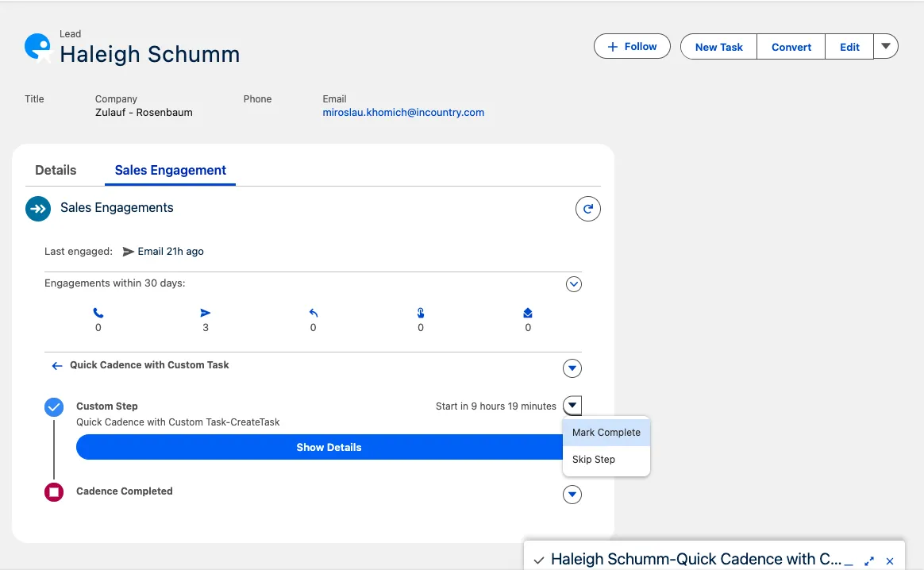Image resolution: width=924 pixels, height=570 pixels.
Task: Go back using Quick Cadence arrow
Action: 56,366
